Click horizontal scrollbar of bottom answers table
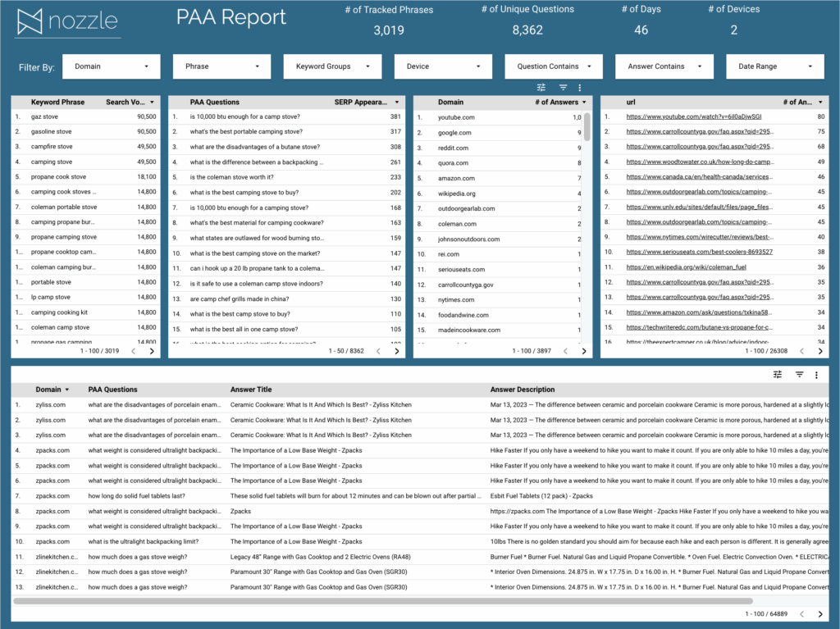This screenshot has height=629, width=840. 383,600
